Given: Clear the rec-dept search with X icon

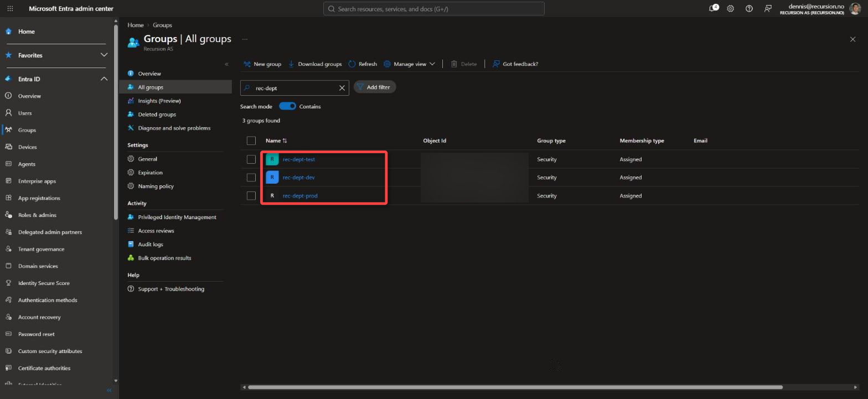Looking at the screenshot, I should [342, 88].
